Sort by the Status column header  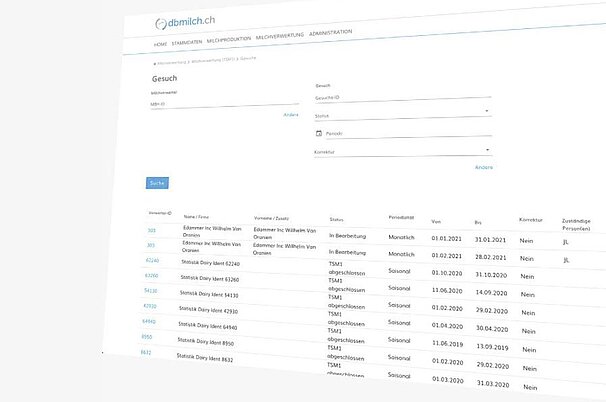336,219
